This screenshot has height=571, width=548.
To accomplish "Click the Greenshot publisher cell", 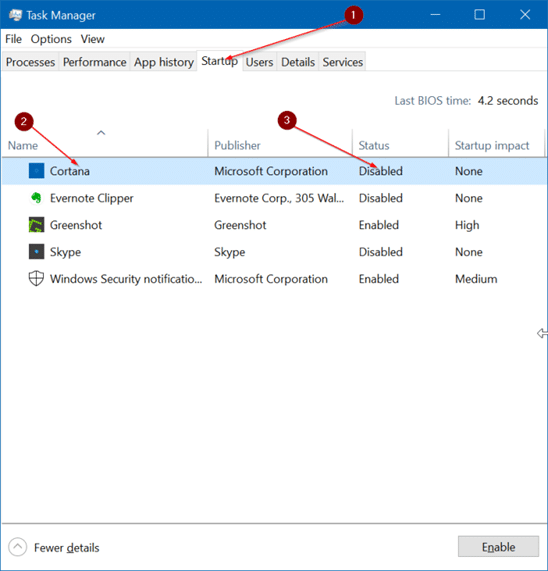I will 240,225.
